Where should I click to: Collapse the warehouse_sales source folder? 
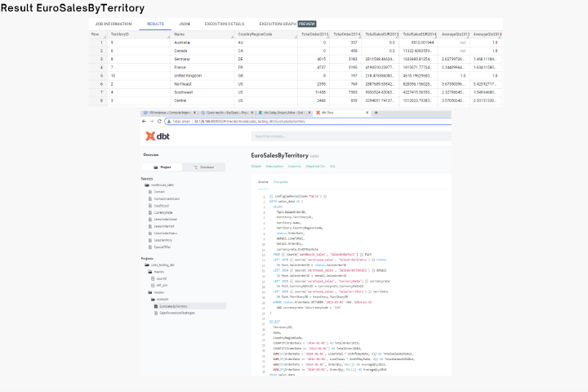pos(147,185)
